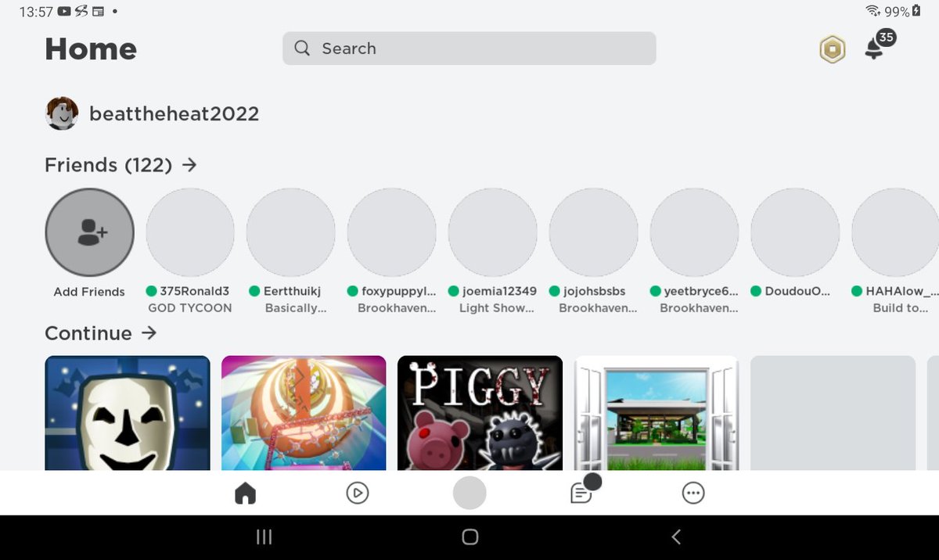Open the blank loading game tile
939x560 pixels.
(x=833, y=413)
